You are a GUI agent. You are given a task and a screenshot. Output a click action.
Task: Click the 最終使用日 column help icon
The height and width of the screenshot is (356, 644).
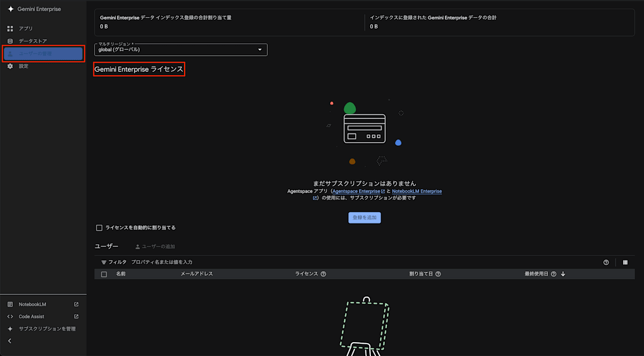(553, 274)
